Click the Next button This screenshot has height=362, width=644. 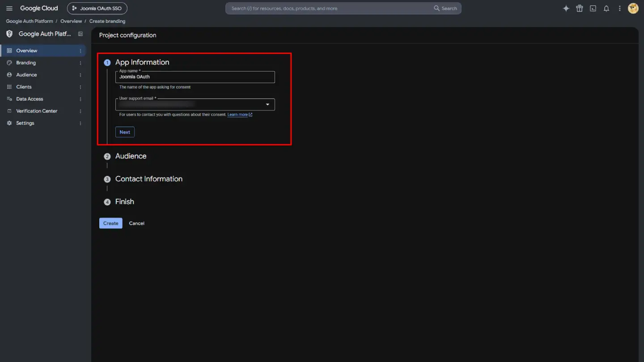click(125, 132)
